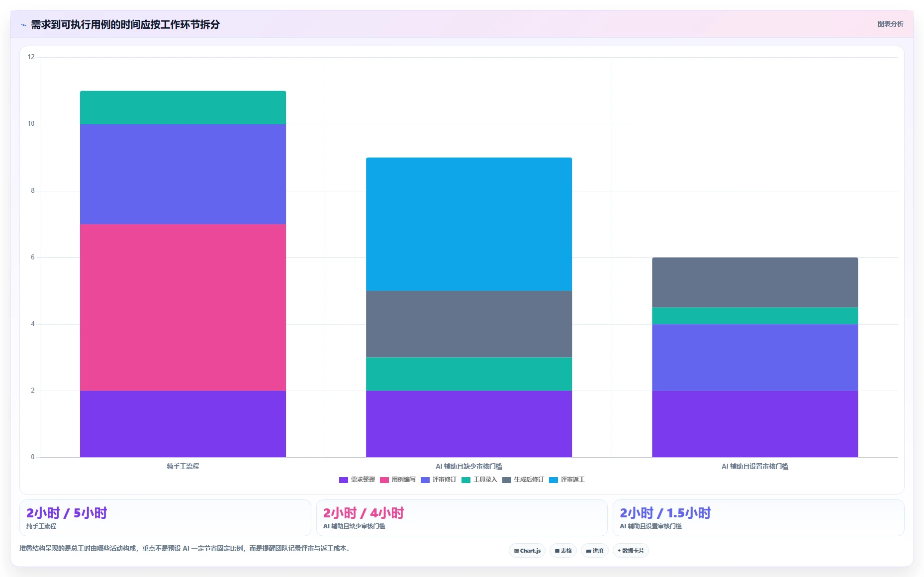Viewport: 924px width, 577px height.
Task: Toggle the 评审返工 series via its legend label
Action: [x=572, y=480]
